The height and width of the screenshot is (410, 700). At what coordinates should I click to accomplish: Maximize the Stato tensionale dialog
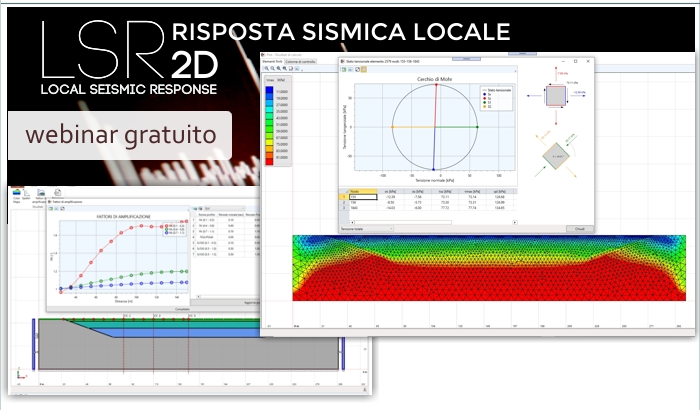point(575,61)
